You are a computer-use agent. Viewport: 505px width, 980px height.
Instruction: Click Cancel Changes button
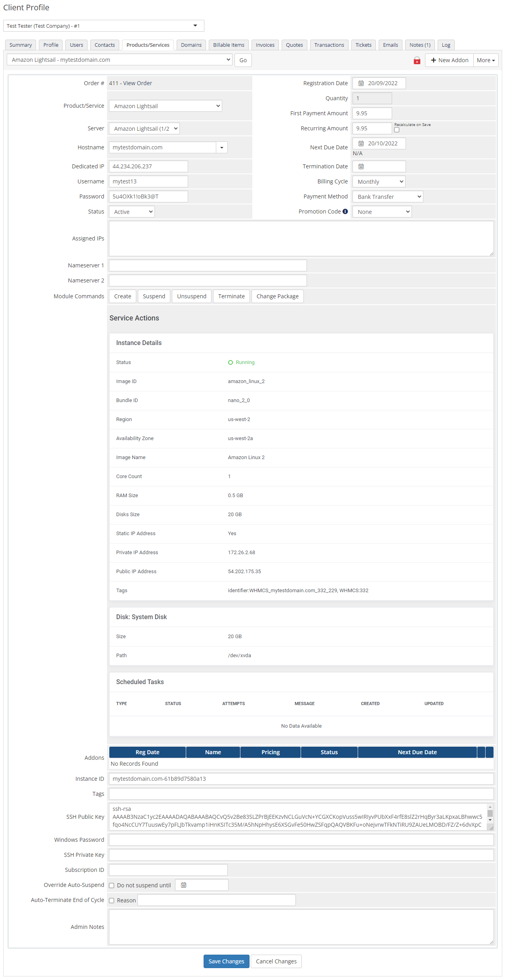pos(276,961)
